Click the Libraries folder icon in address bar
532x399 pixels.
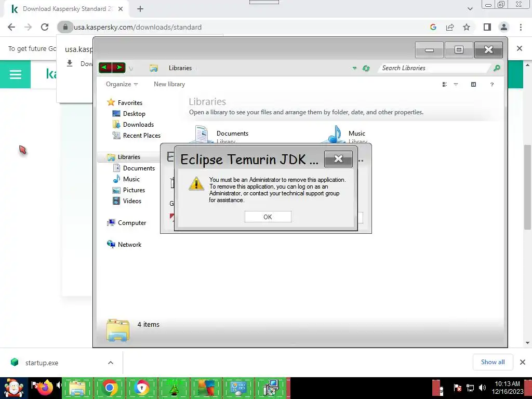tap(154, 68)
